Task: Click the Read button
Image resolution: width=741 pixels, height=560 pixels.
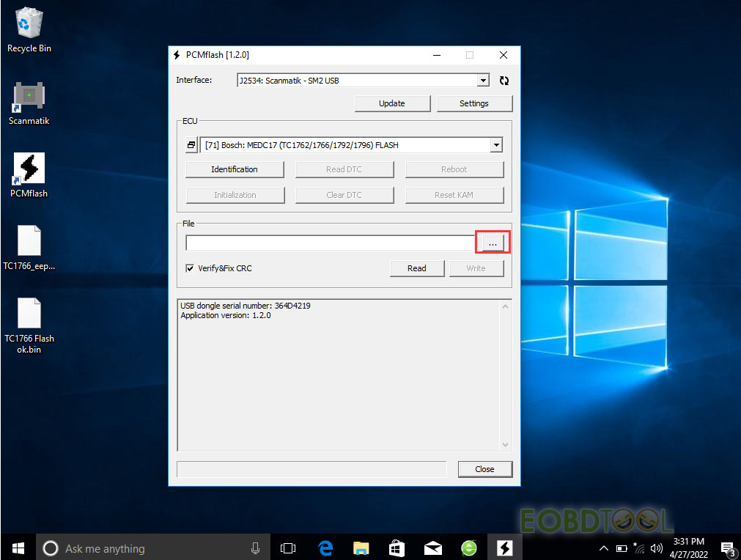Action: [x=416, y=268]
